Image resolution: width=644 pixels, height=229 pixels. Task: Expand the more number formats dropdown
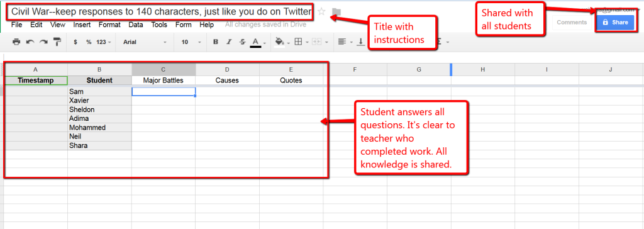pyautogui.click(x=104, y=42)
